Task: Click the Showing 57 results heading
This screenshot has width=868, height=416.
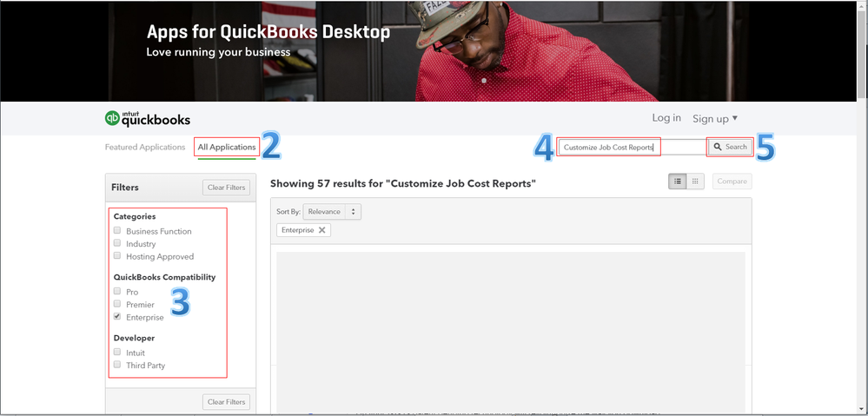Action: [x=403, y=183]
